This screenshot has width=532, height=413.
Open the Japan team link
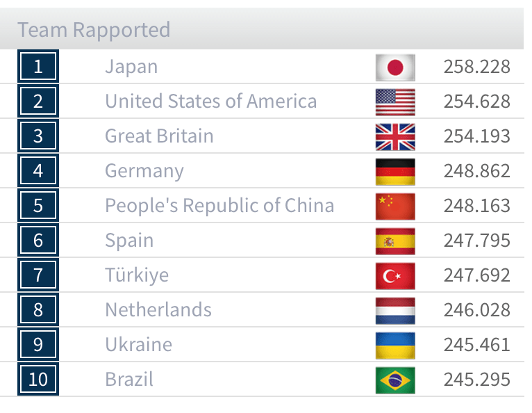coord(131,67)
